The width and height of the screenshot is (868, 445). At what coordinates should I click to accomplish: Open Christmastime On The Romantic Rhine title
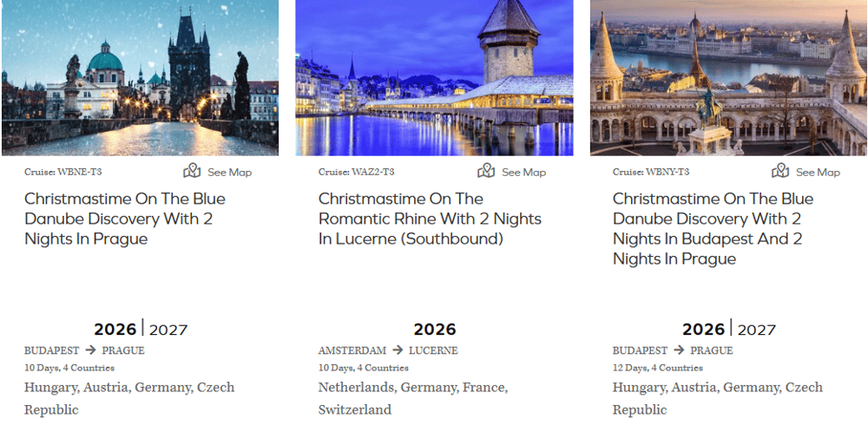click(x=430, y=219)
